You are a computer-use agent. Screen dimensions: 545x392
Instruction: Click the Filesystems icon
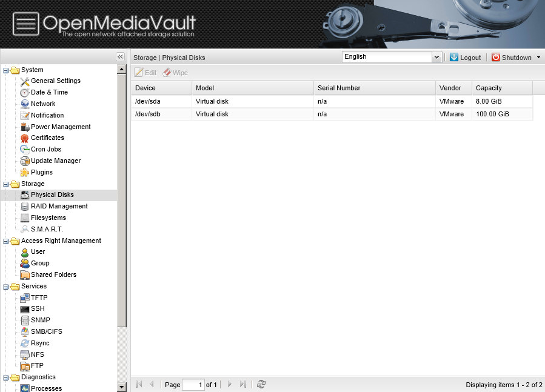coord(25,218)
